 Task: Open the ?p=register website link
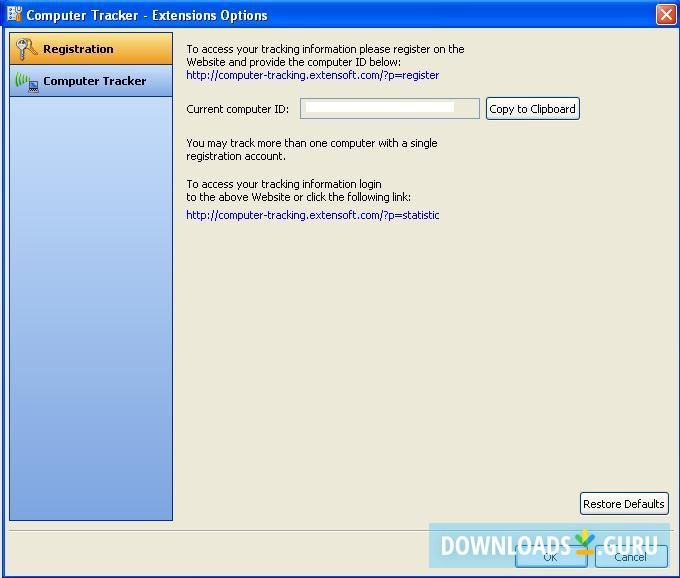coord(313,75)
